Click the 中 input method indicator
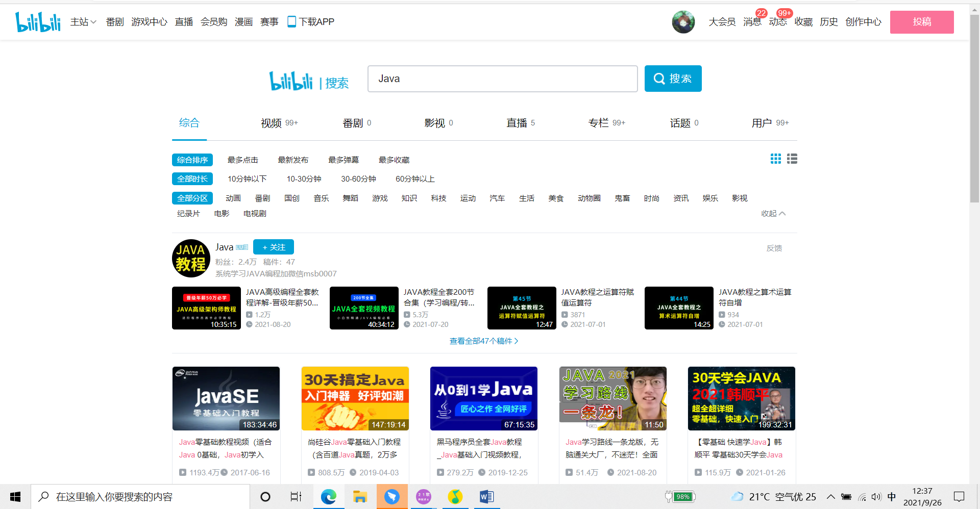Viewport: 980px width, 509px height. tap(892, 497)
